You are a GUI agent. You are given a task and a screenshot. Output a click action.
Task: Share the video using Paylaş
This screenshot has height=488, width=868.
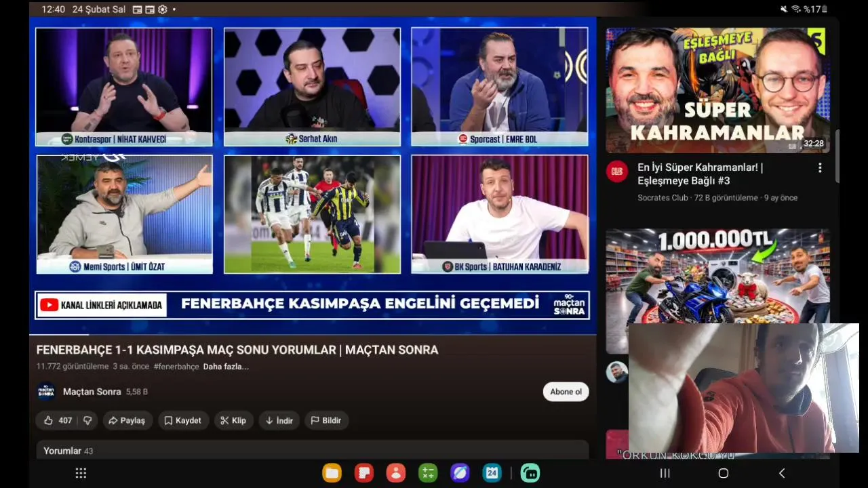click(x=127, y=420)
